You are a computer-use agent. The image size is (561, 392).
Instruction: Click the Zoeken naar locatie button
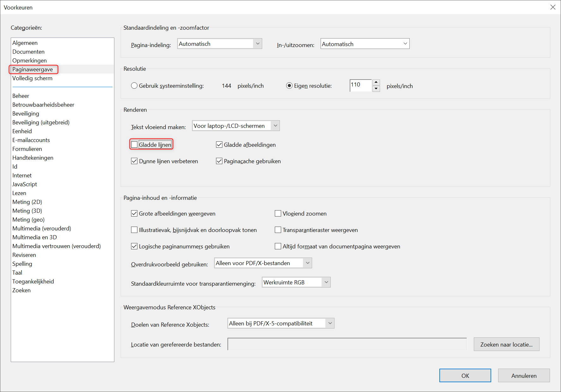click(506, 344)
